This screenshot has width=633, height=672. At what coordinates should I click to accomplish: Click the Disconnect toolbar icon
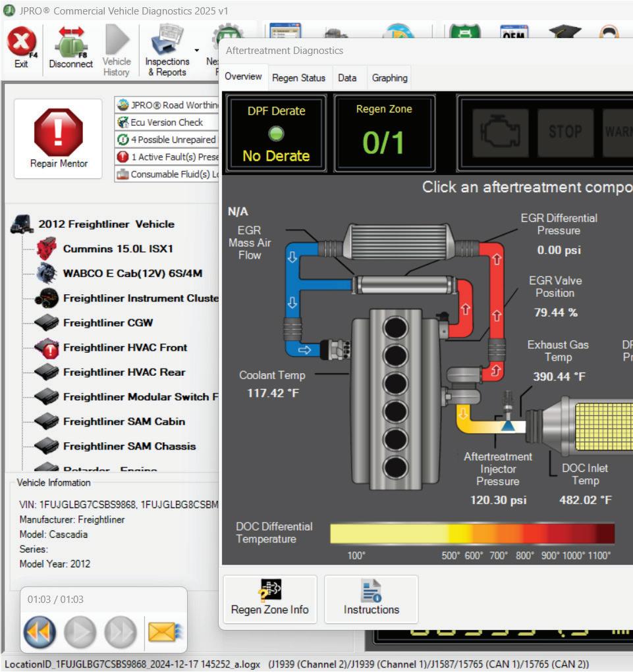click(x=70, y=47)
